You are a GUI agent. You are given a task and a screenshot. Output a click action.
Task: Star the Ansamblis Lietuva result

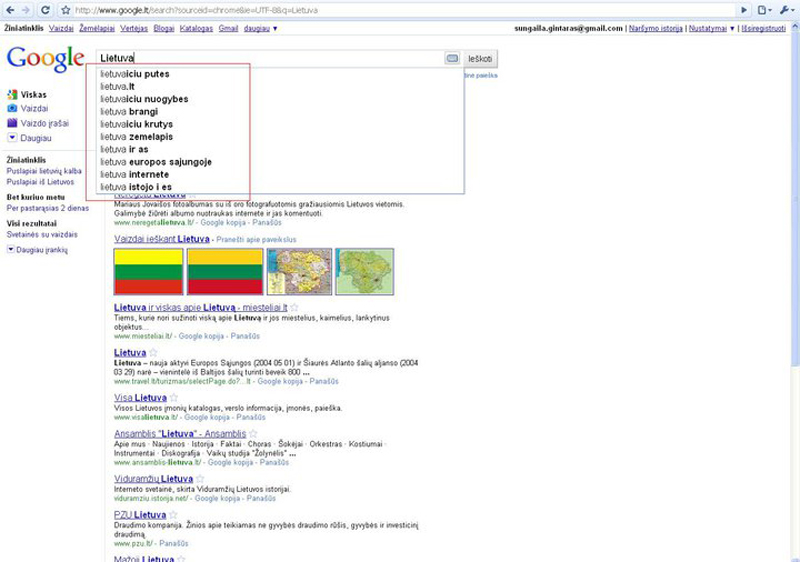[x=253, y=433]
